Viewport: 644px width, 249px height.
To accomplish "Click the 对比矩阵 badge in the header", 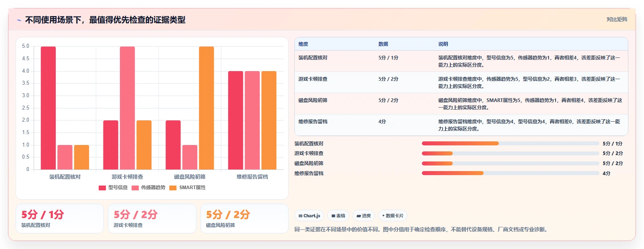I will click(x=617, y=19).
